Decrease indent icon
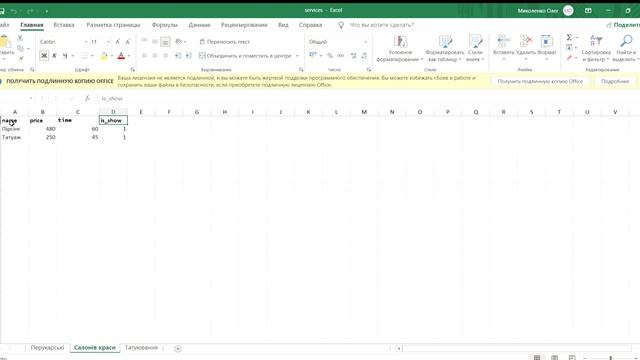640x360 pixels. 178,56
